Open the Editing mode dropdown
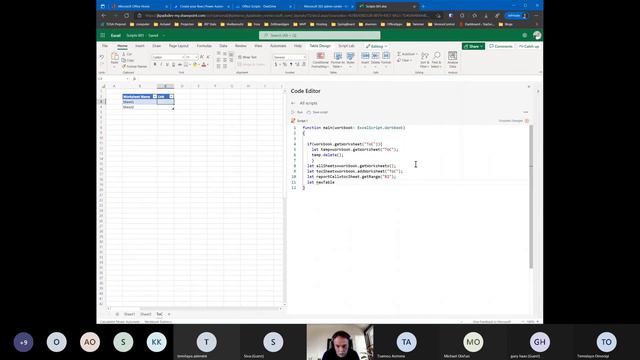Viewport: 640px width, 360px height. point(377,46)
